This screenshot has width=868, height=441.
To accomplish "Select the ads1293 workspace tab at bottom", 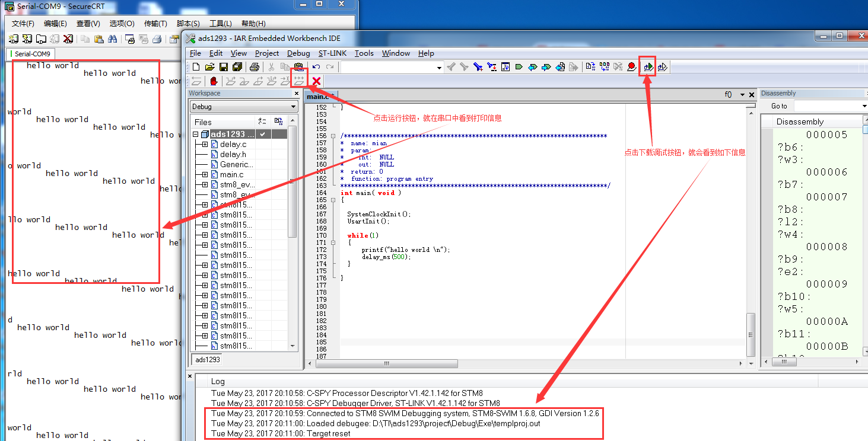I will pyautogui.click(x=208, y=359).
